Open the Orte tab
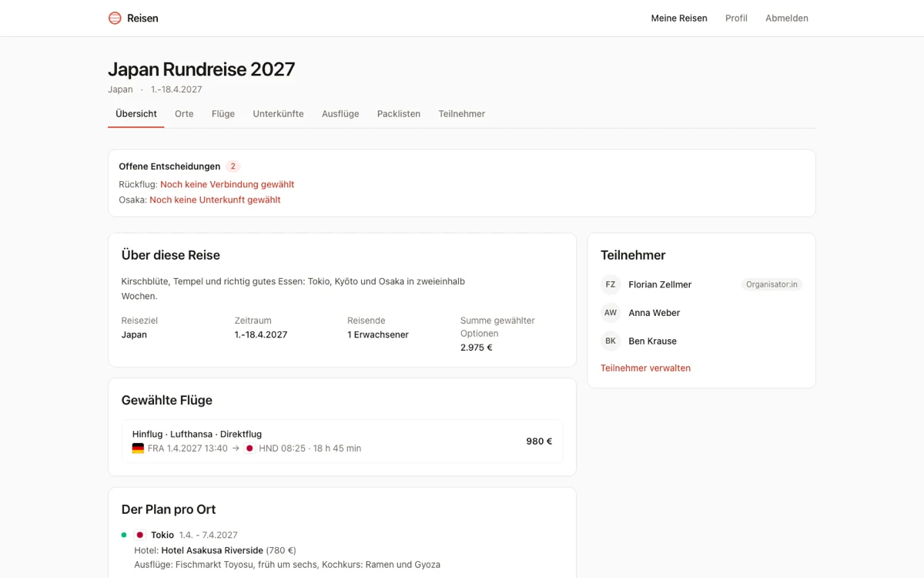 pos(184,113)
